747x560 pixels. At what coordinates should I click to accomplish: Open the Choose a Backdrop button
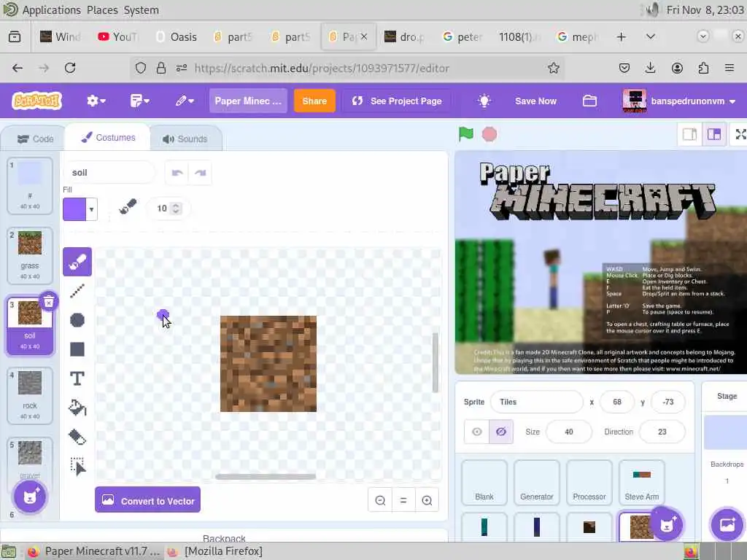pyautogui.click(x=727, y=525)
